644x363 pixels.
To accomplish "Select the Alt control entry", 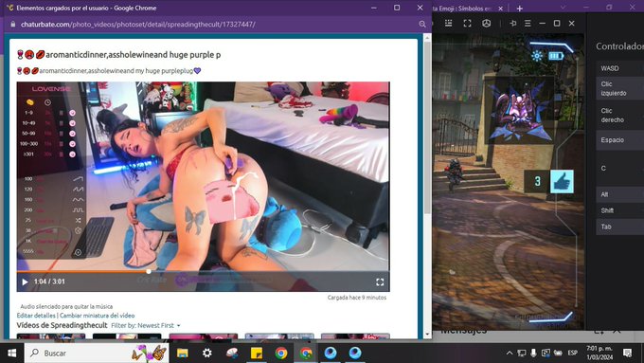I will click(x=619, y=194).
